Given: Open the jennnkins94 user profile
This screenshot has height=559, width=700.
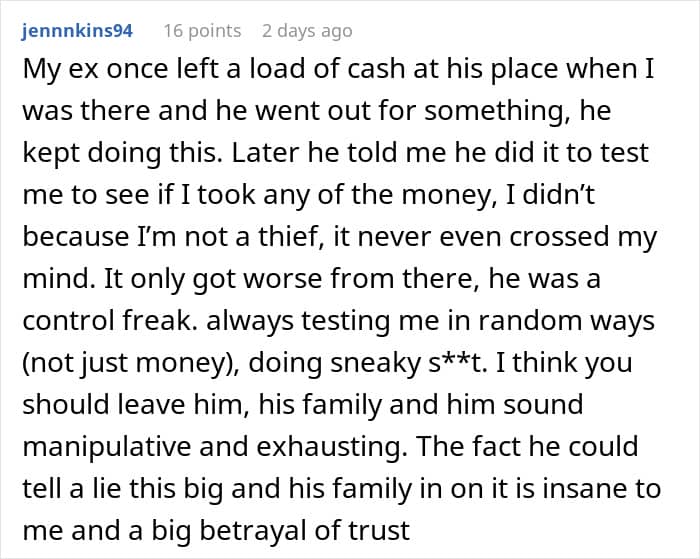Looking at the screenshot, I should tap(77, 31).
